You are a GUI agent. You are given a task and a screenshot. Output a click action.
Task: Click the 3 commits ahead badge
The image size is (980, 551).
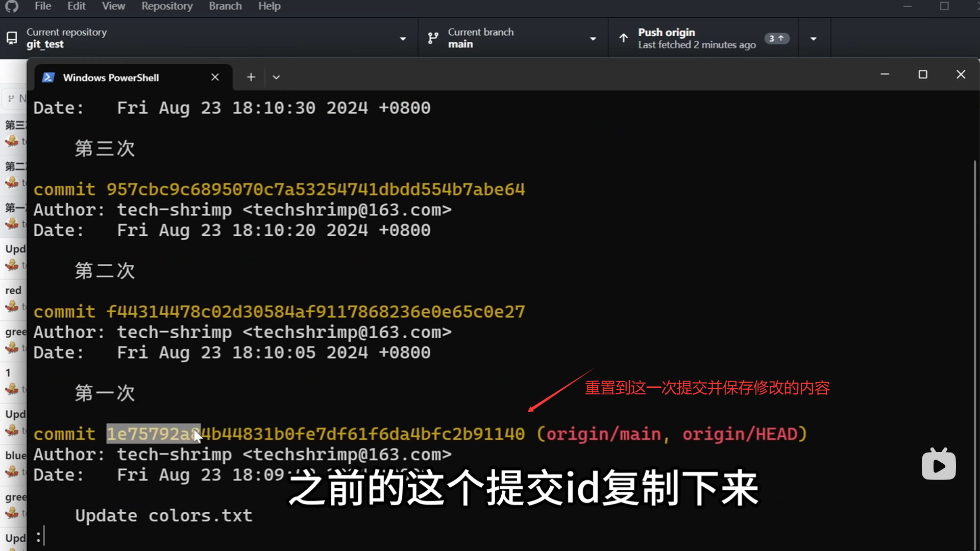point(776,38)
